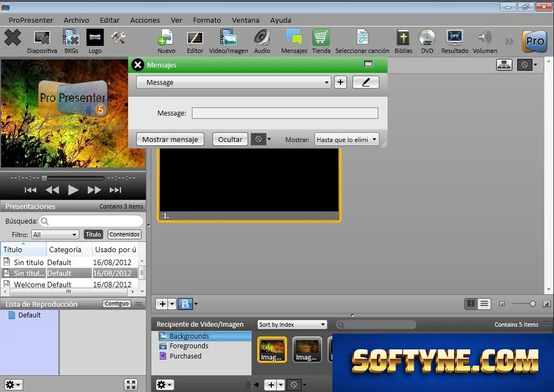Toggle the Contenidos search filter
The height and width of the screenshot is (392, 554).
click(124, 234)
